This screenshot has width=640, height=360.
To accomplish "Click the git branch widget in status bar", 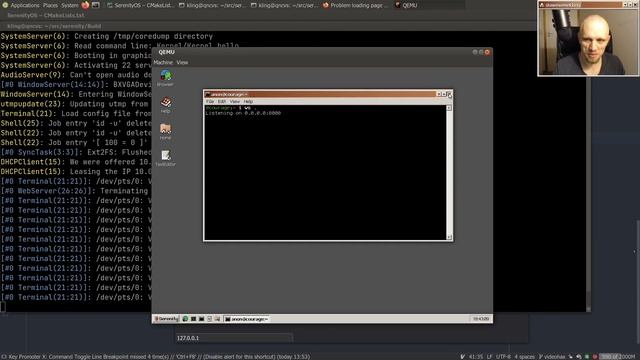I will [551, 357].
